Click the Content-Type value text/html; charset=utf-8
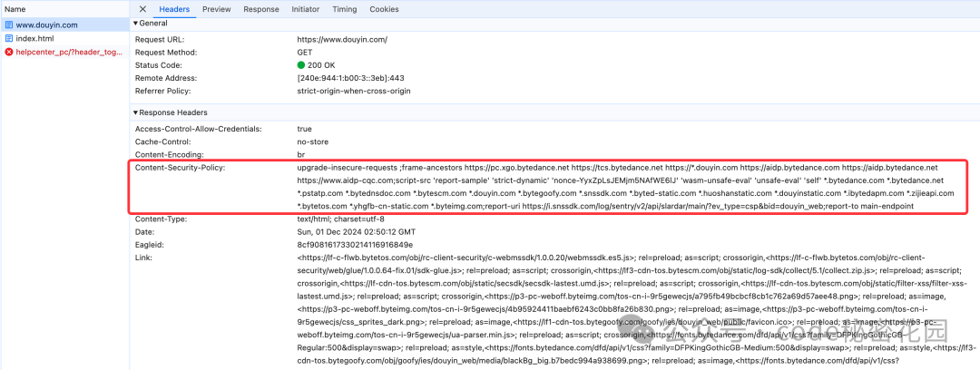The image size is (980, 370). (340, 219)
